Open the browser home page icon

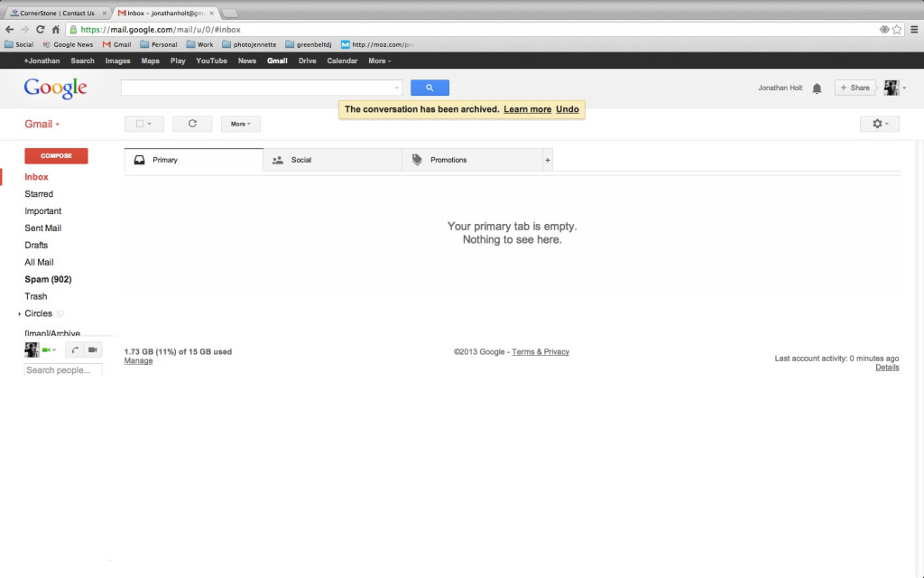(56, 30)
